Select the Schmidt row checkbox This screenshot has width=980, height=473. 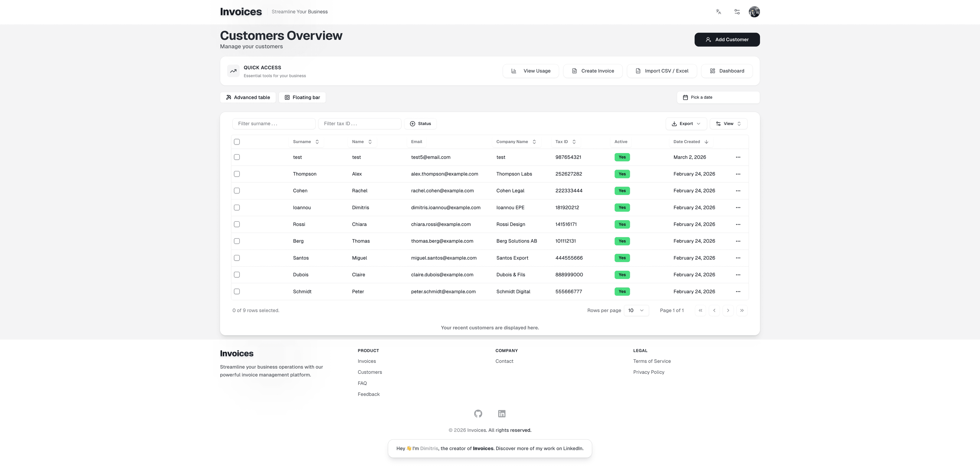[237, 291]
